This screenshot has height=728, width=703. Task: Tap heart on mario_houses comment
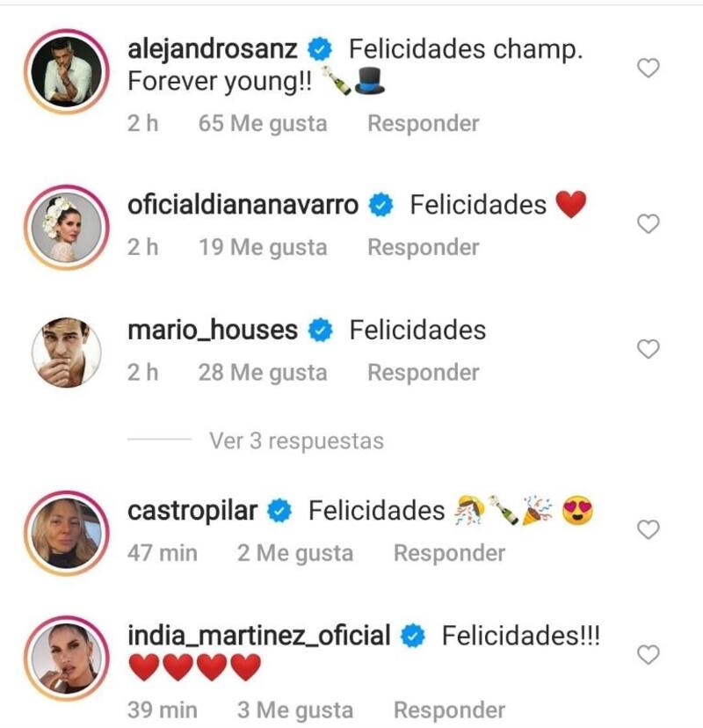click(648, 349)
